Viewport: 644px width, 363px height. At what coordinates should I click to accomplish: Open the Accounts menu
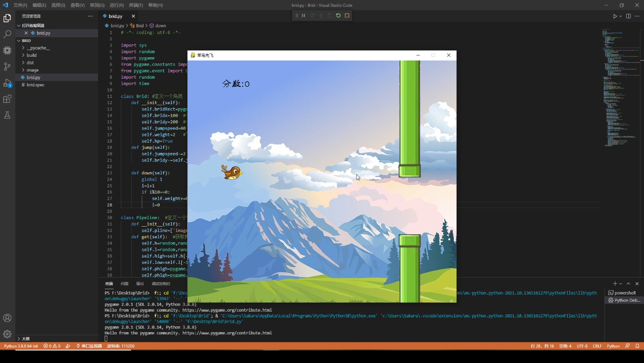[x=7, y=318]
